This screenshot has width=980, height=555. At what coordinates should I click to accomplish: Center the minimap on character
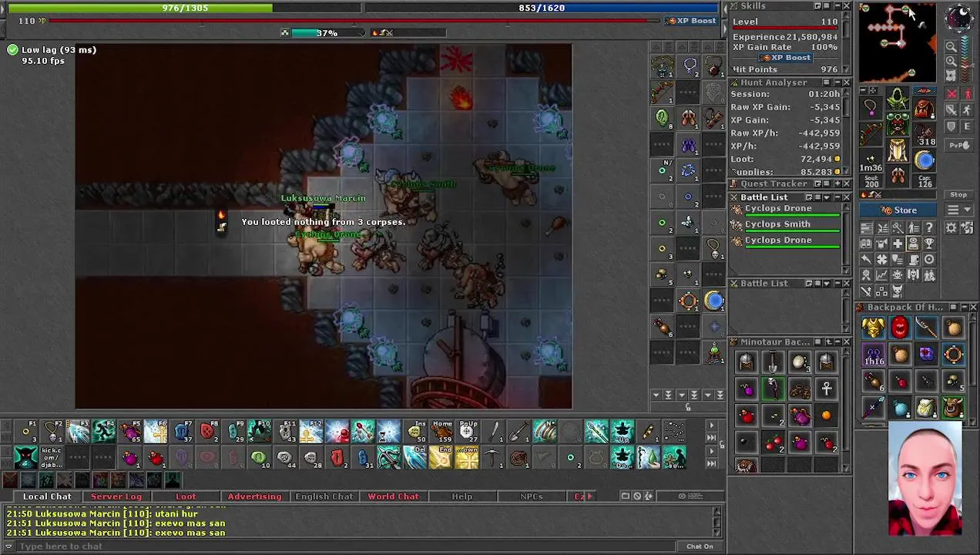click(951, 76)
